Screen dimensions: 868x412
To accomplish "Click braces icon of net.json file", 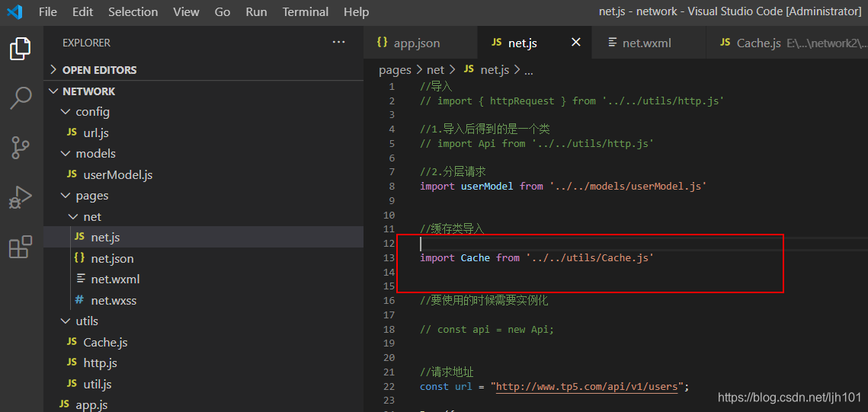I will pos(79,258).
